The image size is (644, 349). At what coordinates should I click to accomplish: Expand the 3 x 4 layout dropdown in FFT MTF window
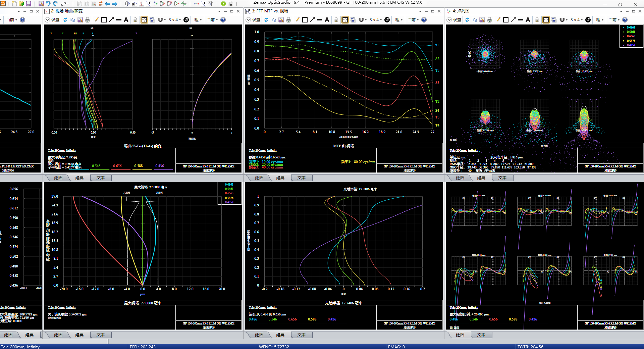point(377,20)
